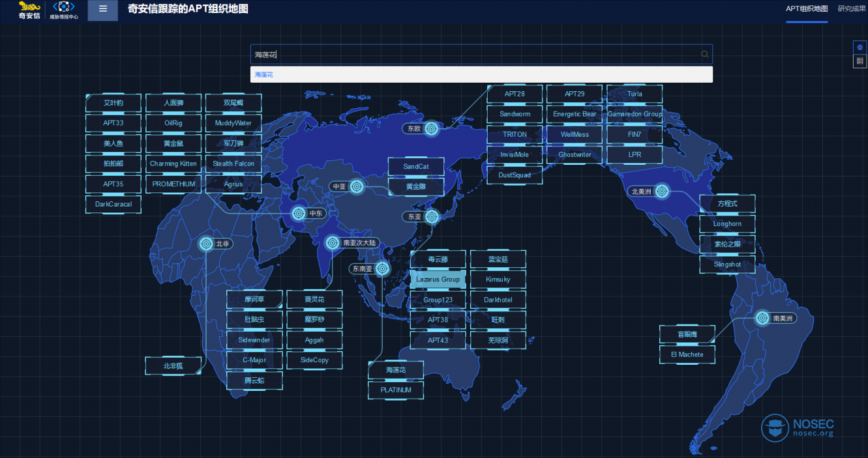
Task: Select the APT29 group card
Action: (x=575, y=94)
